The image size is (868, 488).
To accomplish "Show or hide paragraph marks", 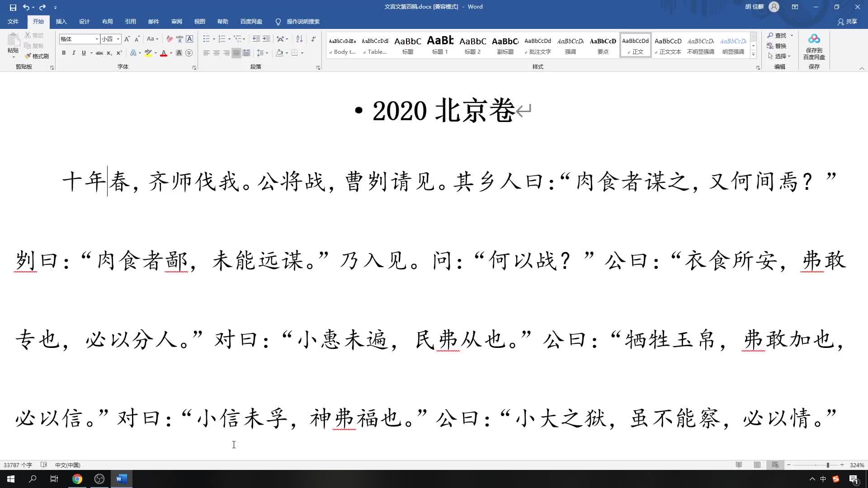I will [313, 39].
